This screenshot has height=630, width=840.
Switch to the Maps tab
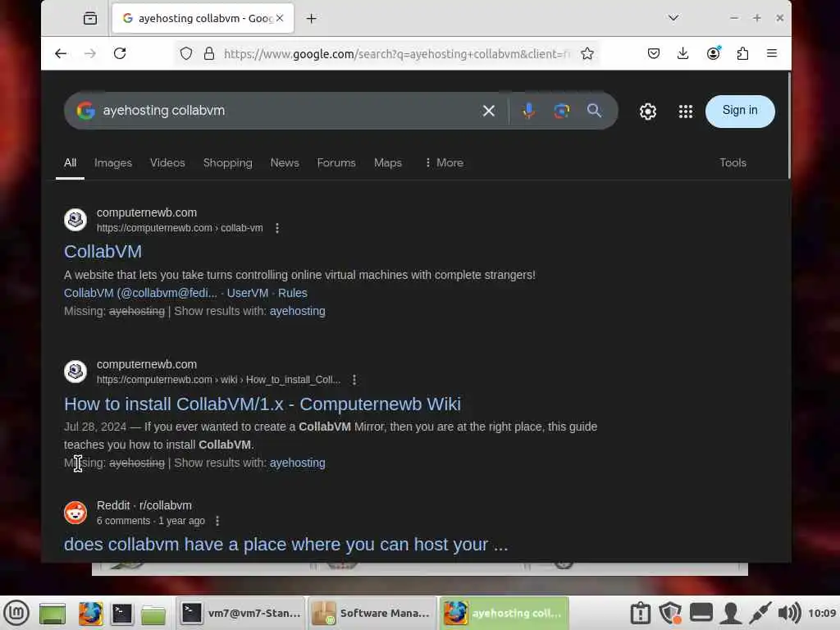pos(388,163)
